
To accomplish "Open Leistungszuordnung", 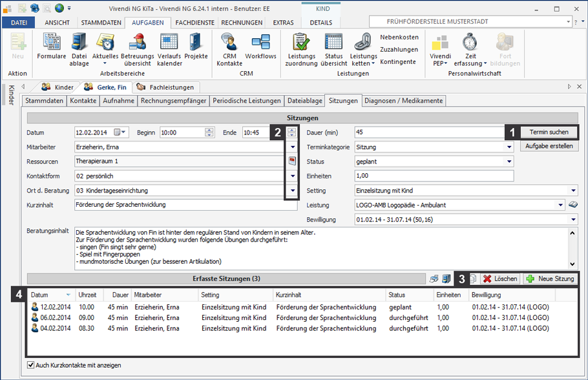I will 302,50.
